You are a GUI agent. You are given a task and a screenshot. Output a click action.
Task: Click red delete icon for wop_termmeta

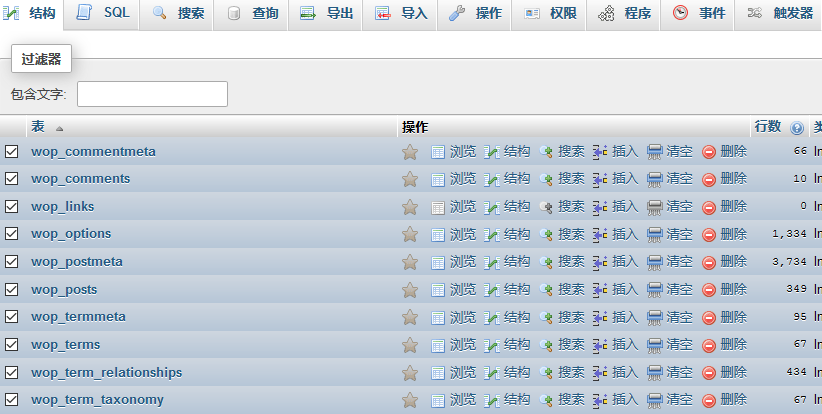click(x=709, y=317)
